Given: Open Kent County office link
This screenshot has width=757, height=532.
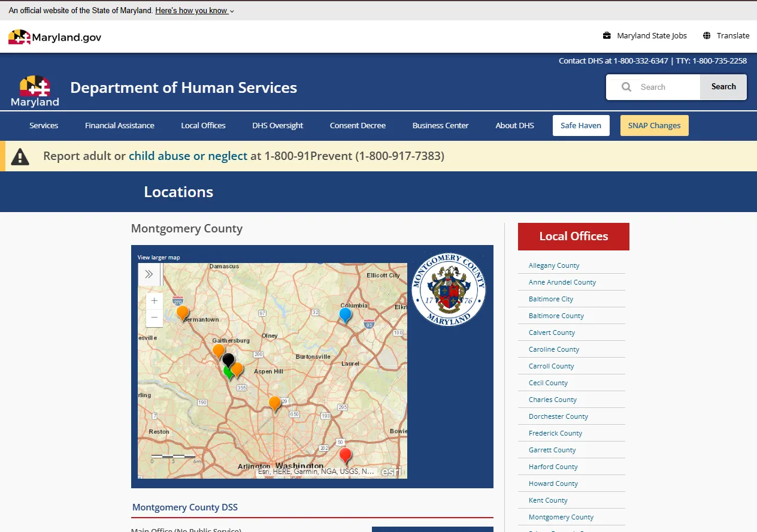Looking at the screenshot, I should 548,500.
